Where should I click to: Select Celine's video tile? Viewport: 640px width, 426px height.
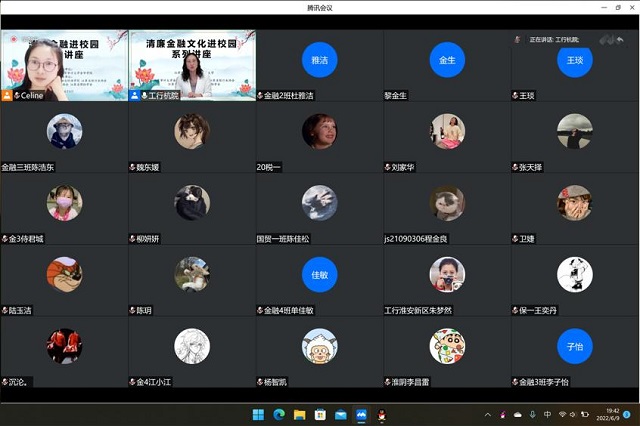pyautogui.click(x=64, y=65)
